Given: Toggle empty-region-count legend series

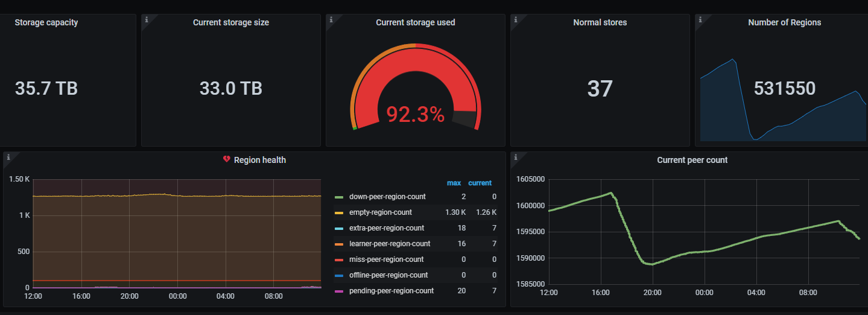Looking at the screenshot, I should coord(381,212).
